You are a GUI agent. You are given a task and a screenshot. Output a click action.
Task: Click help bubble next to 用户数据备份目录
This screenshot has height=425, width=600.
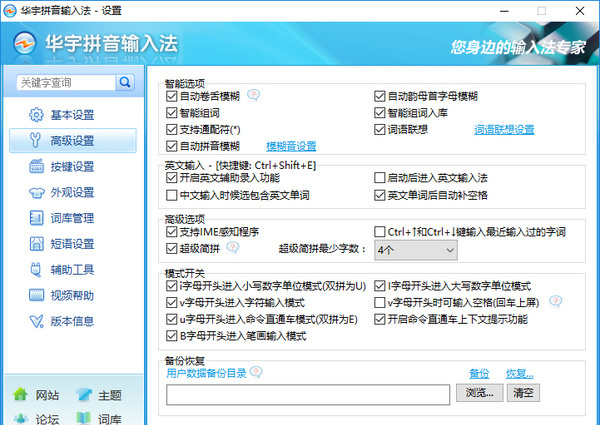[256, 372]
